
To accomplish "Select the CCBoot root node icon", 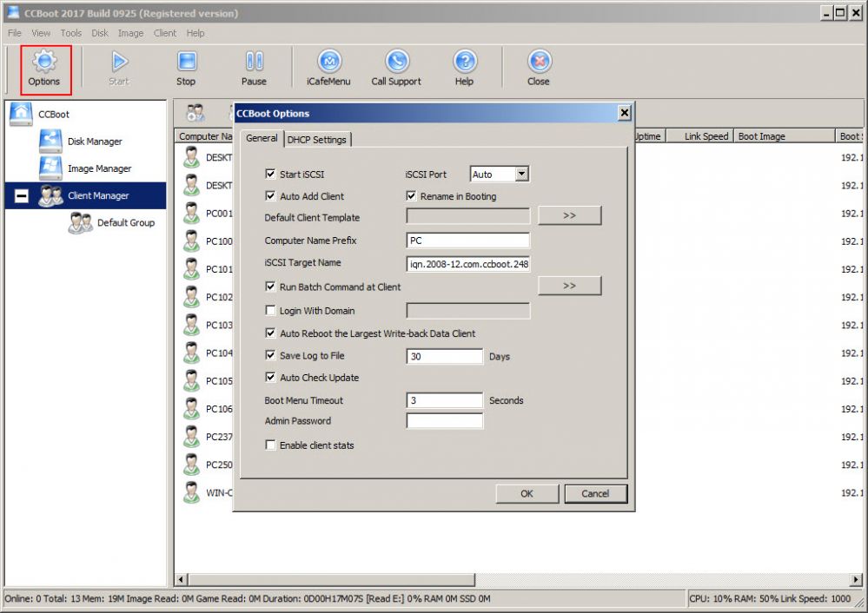I will pyautogui.click(x=21, y=114).
